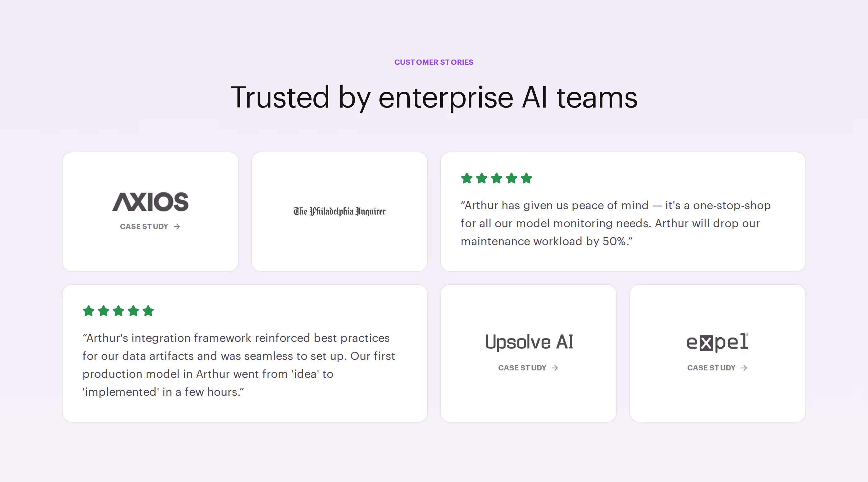Click the fifth green star in peace-of-mind review
868x482 pixels.
click(526, 178)
